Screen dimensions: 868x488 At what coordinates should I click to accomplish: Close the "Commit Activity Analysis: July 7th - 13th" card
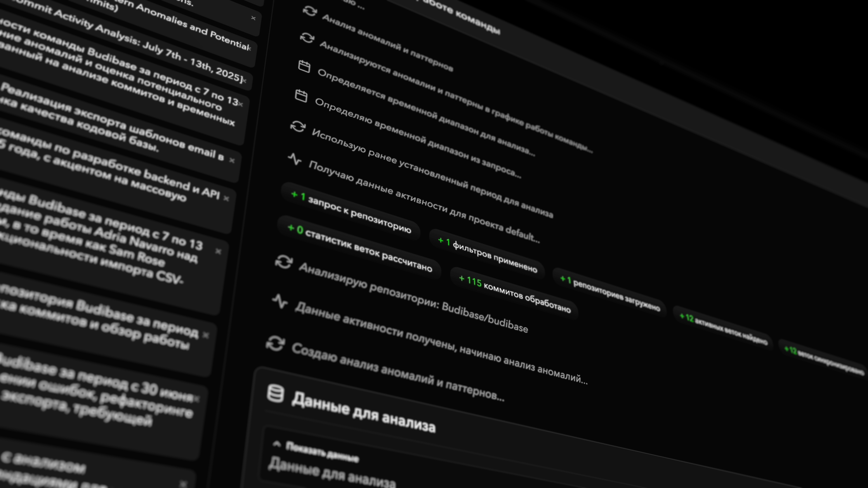click(x=244, y=80)
